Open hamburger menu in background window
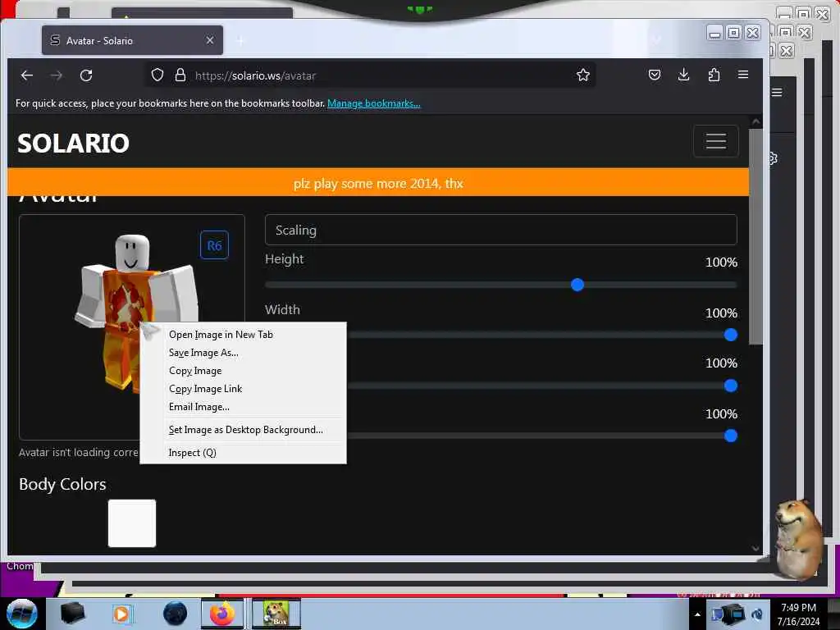This screenshot has width=840, height=630. pos(777,92)
